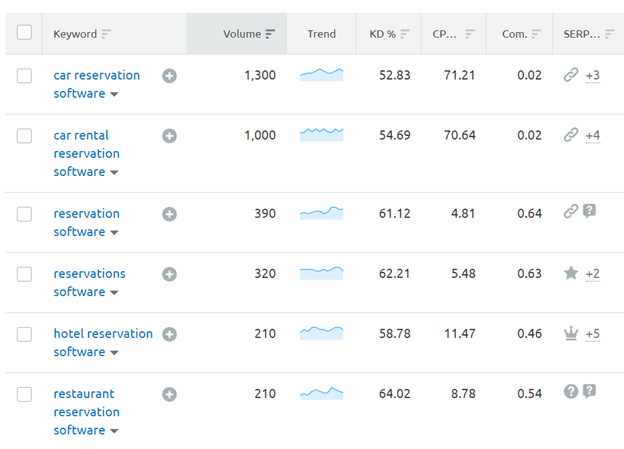Image resolution: width=624 pixels, height=449 pixels.
Task: Open dropdown arrow for reservation software keyword
Action: point(114,233)
